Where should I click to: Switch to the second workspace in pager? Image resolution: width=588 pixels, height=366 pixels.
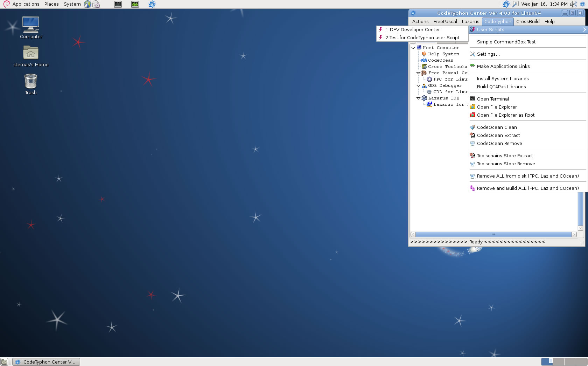pyautogui.click(x=559, y=362)
